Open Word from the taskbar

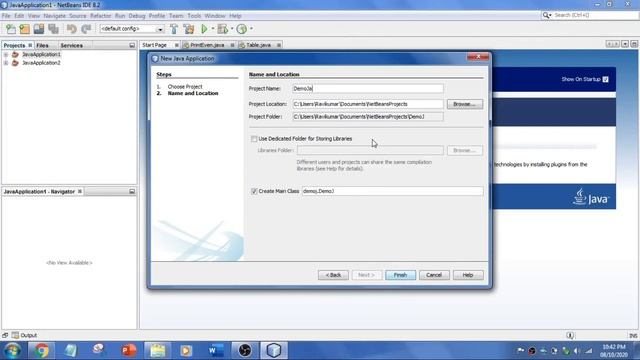pos(216,351)
